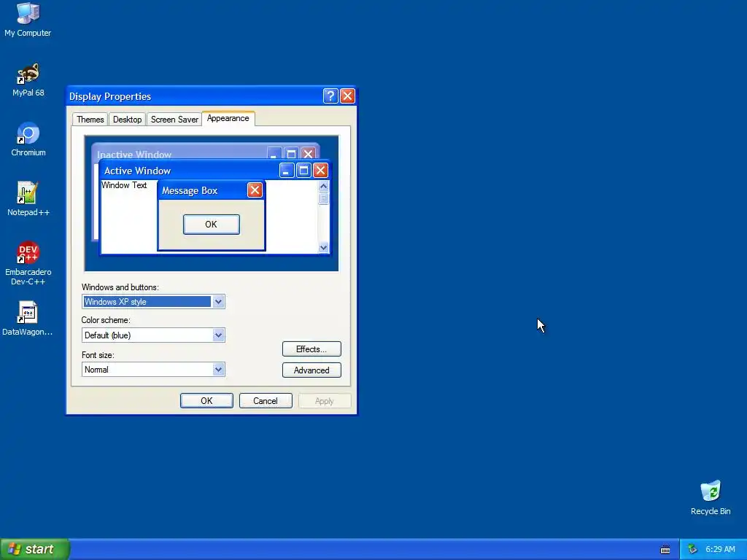Image resolution: width=747 pixels, height=560 pixels.
Task: Click the Help question mark in Display Properties
Action: tap(330, 96)
